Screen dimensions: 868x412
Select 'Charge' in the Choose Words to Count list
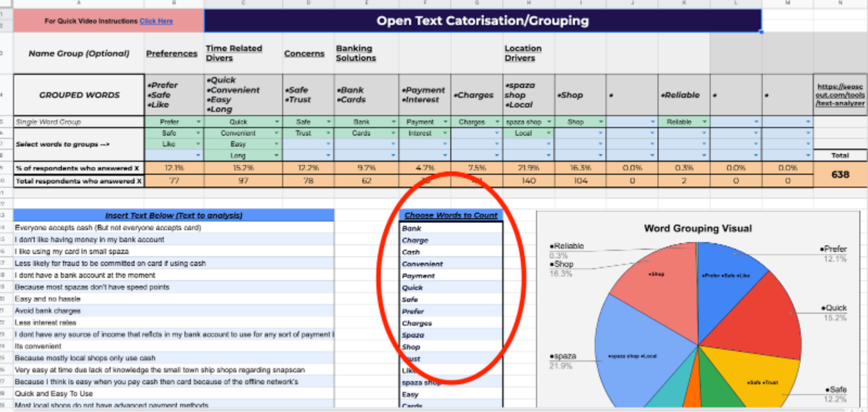[451, 240]
